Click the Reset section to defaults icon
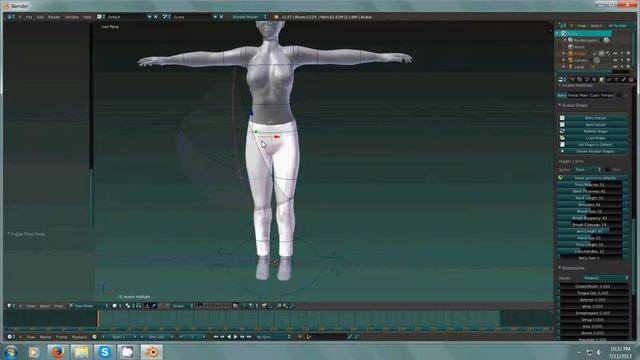Viewport: 640px width, 360px height. [x=561, y=178]
